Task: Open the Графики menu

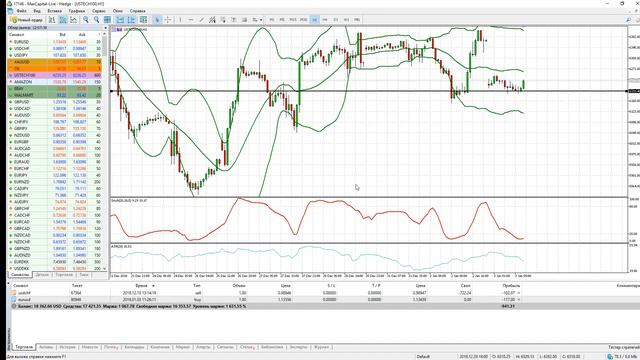Action: pyautogui.click(x=77, y=11)
